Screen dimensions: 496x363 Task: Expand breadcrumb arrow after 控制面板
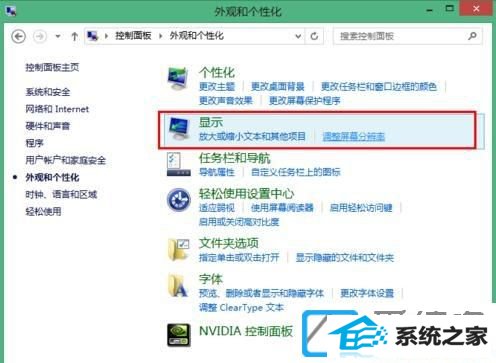(x=161, y=36)
